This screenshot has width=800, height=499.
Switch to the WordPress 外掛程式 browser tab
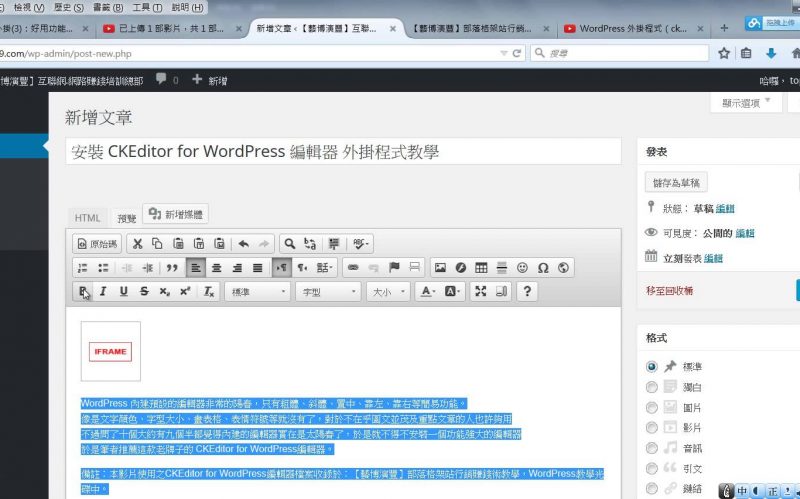coord(636,28)
